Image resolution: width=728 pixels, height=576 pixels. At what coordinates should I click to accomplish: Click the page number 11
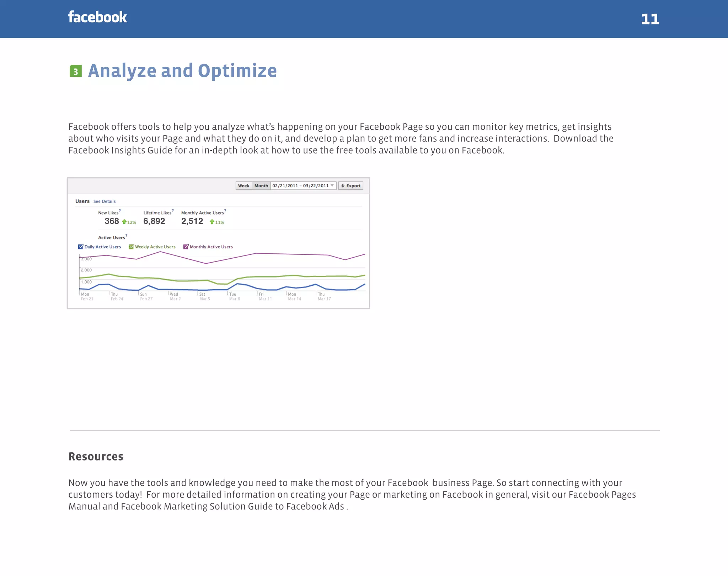(x=650, y=19)
